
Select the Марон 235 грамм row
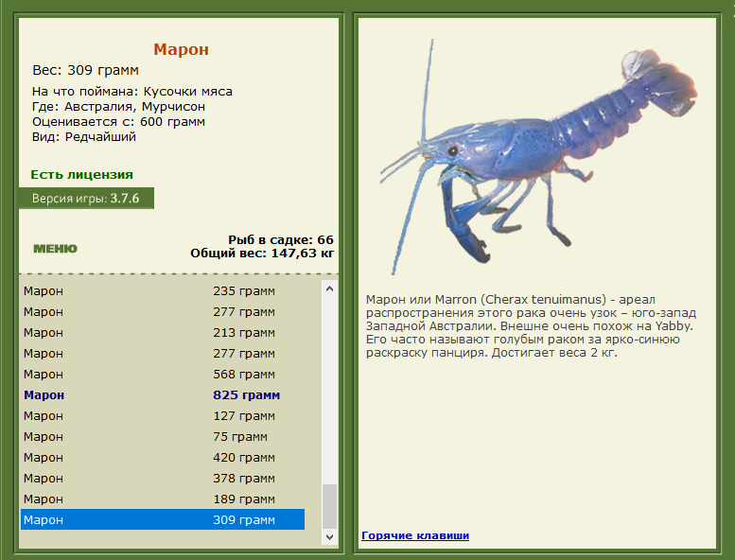163,291
